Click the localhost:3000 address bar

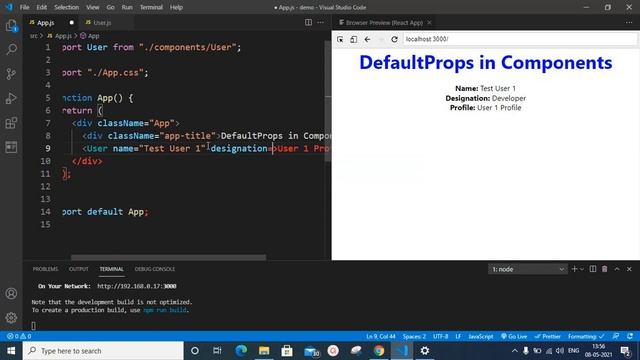point(520,39)
